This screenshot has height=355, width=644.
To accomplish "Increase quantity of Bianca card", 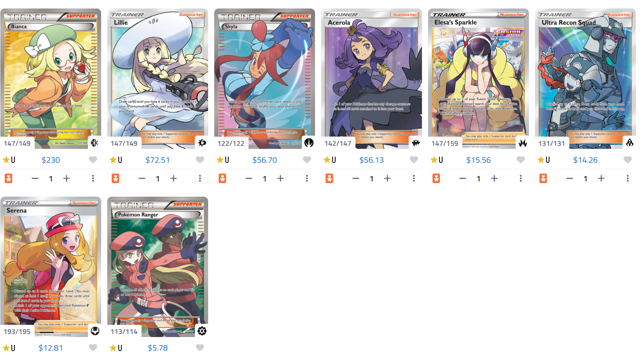I will point(67,178).
